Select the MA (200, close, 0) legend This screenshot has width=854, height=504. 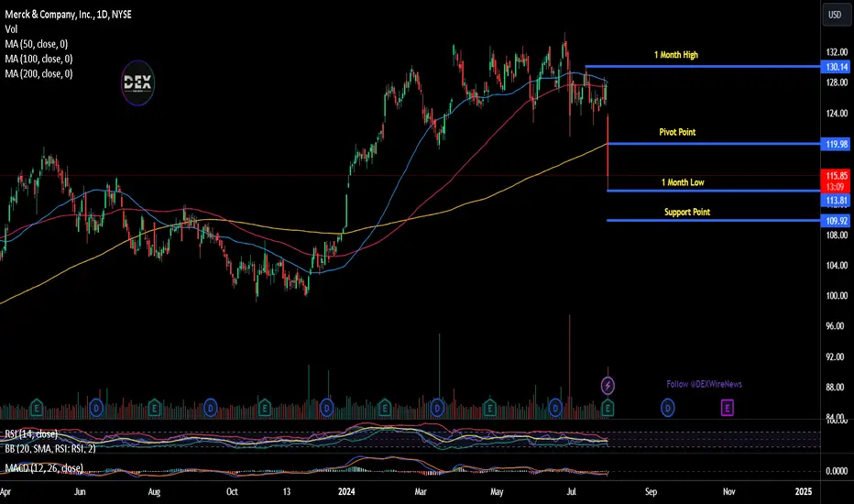coord(38,73)
